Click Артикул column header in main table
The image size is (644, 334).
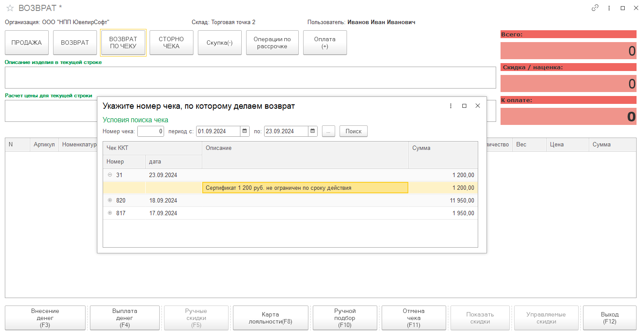[44, 145]
